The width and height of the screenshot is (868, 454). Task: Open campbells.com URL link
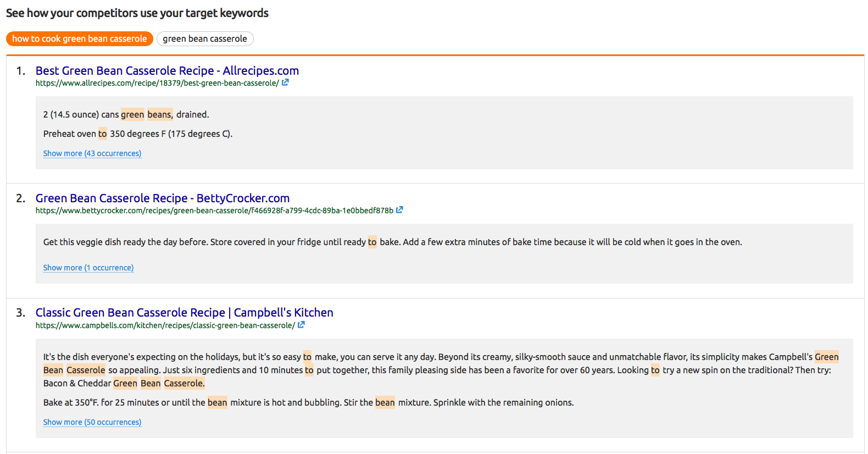pos(165,325)
